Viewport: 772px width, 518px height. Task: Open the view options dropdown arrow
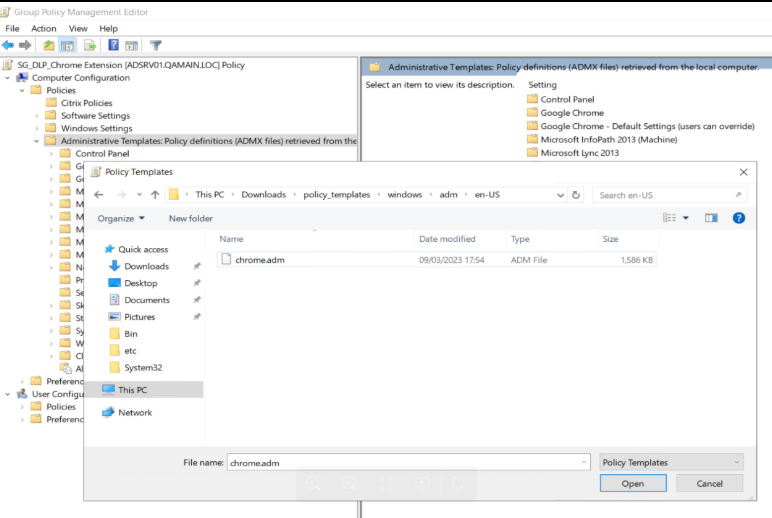685,218
